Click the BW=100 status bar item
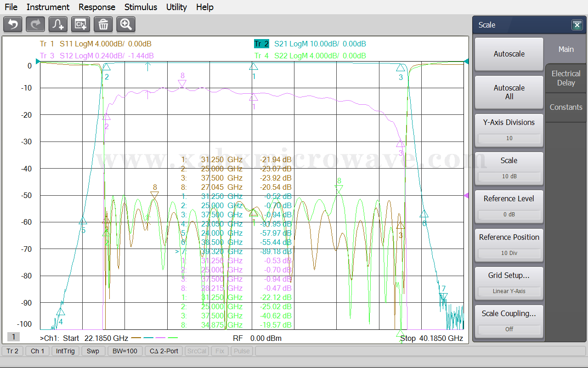 [x=124, y=351]
